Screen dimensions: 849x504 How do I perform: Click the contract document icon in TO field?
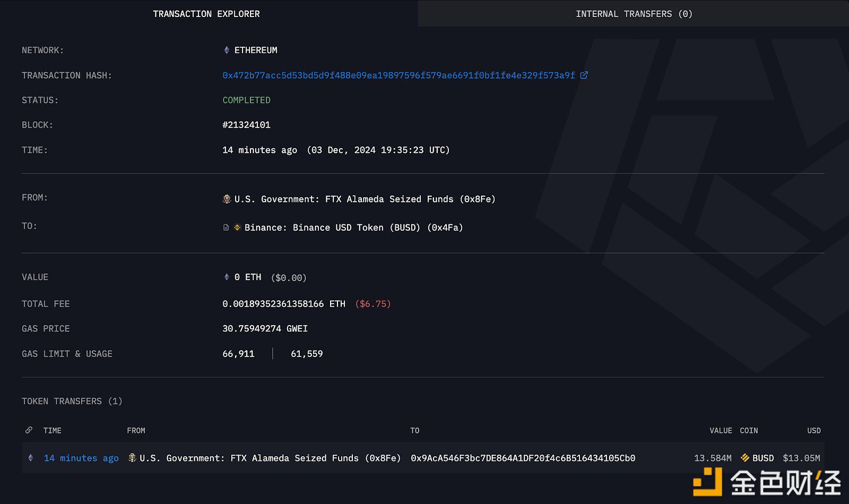tap(226, 228)
